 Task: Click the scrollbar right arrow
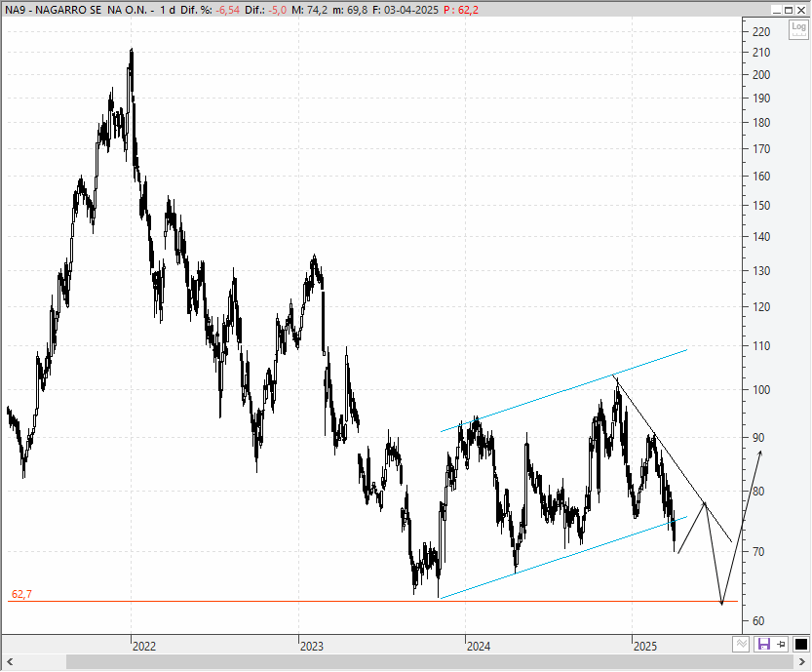tap(801, 661)
